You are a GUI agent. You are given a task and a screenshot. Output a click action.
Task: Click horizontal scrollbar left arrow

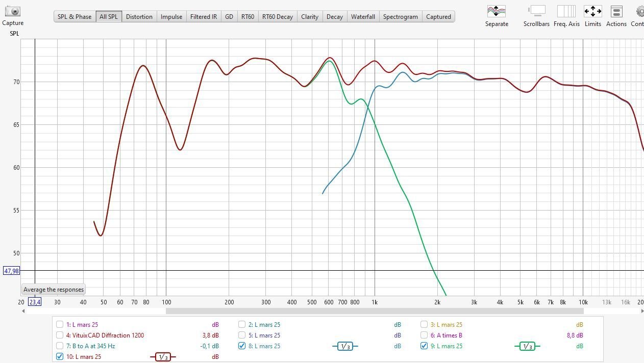[23, 311]
